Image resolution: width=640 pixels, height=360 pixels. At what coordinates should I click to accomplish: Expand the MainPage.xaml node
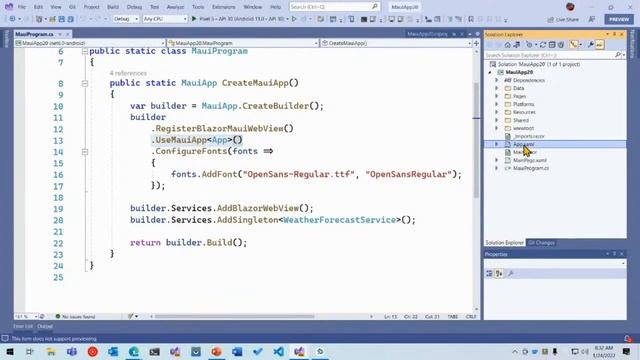point(497,160)
